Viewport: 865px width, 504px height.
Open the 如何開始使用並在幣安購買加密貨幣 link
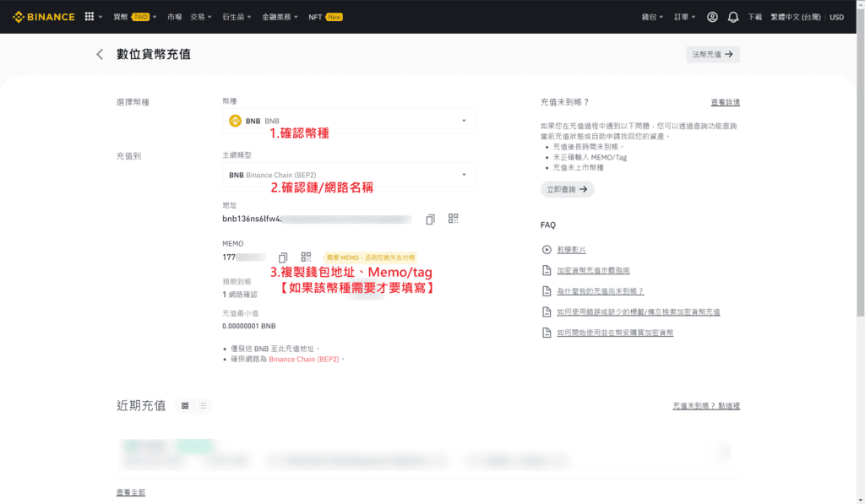[x=615, y=333]
